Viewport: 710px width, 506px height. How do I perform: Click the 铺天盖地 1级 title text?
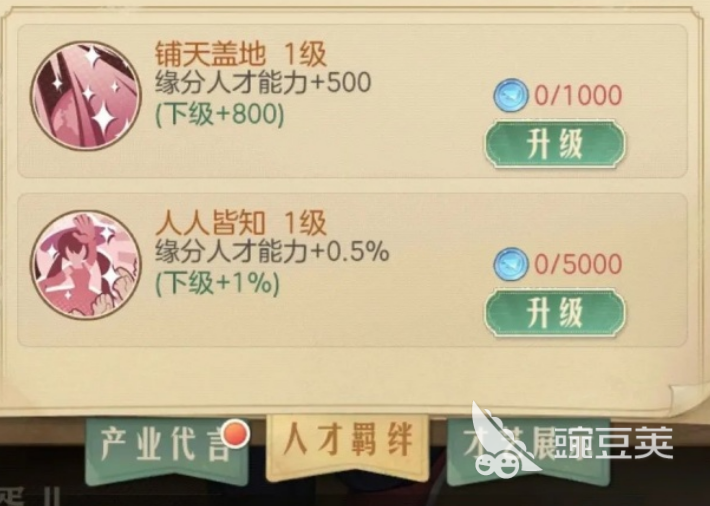240,54
